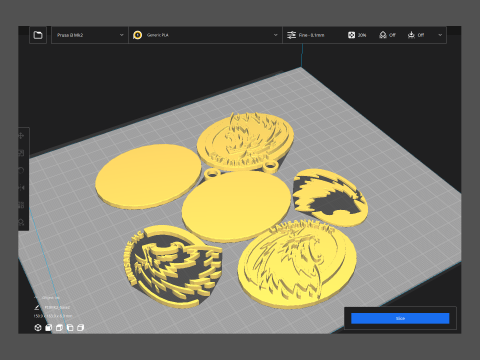Click the pencil icon to rename job

click(37, 307)
